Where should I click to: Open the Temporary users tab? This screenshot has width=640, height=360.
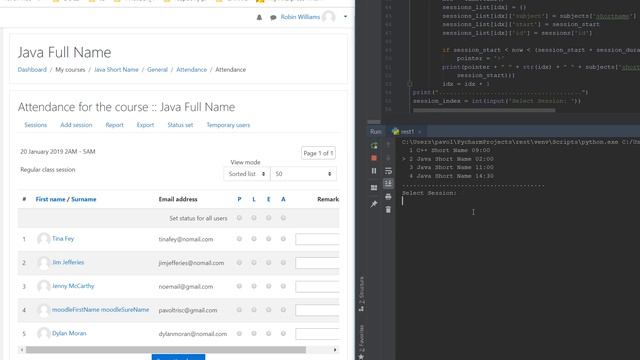pos(228,125)
